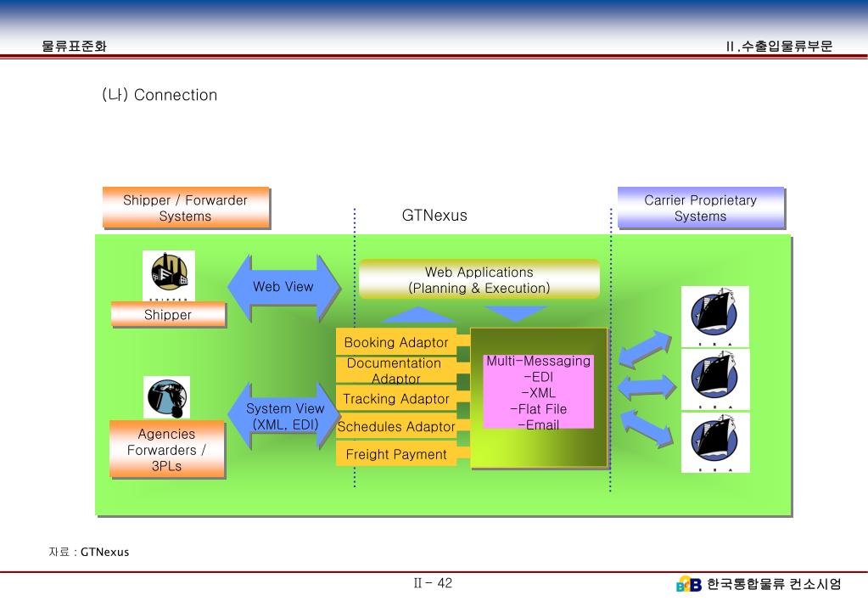Click the 자료 : GTNexus source note
Viewport: 868px width, 601px height.
click(88, 552)
